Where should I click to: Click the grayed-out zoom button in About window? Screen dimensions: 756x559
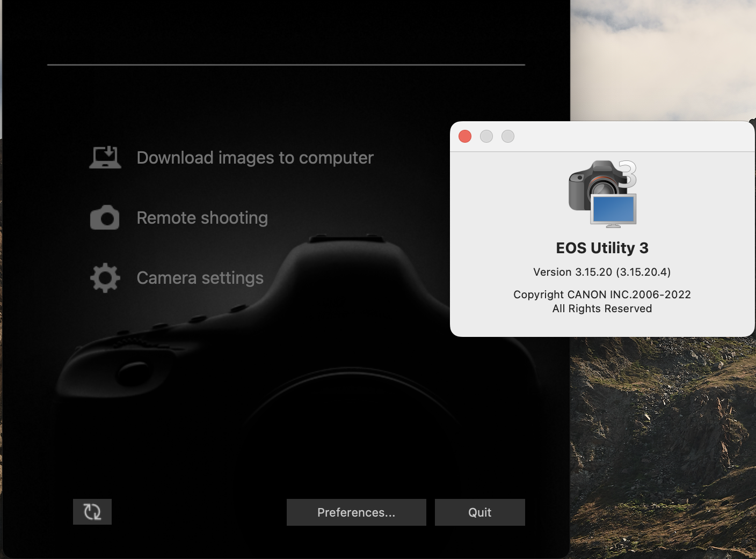(508, 136)
